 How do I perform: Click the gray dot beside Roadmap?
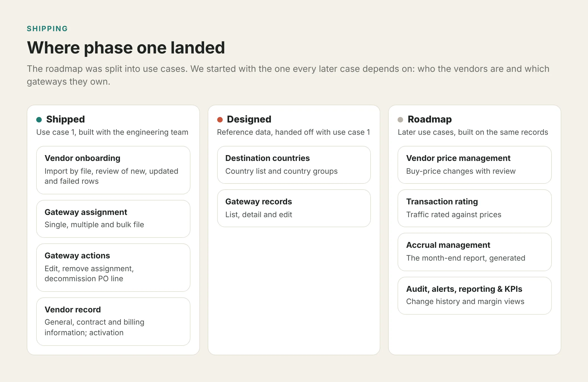(x=400, y=120)
